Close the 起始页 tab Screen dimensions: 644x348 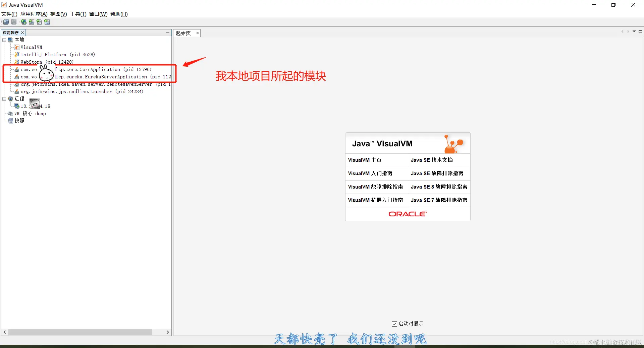(198, 33)
